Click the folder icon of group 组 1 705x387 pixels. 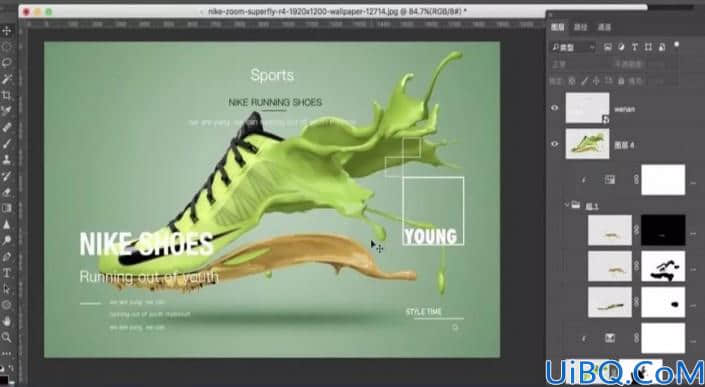click(576, 205)
